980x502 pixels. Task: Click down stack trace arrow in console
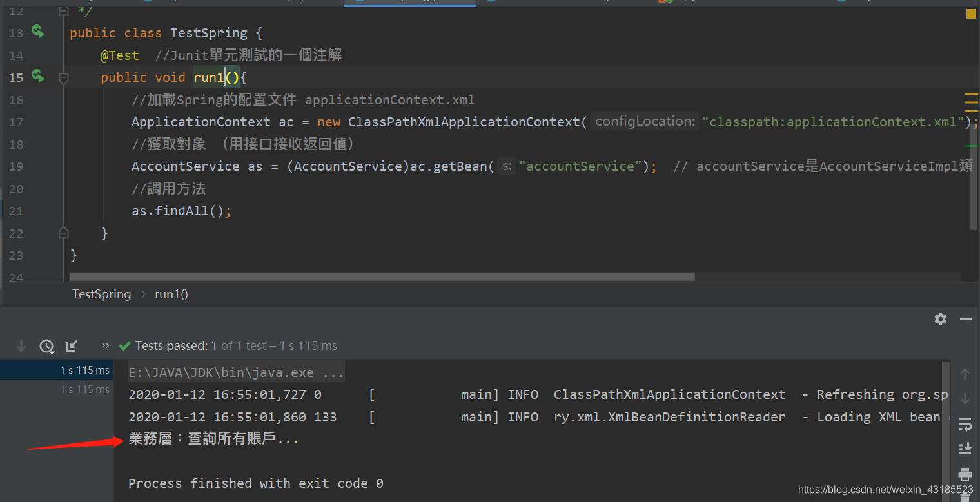point(965,398)
